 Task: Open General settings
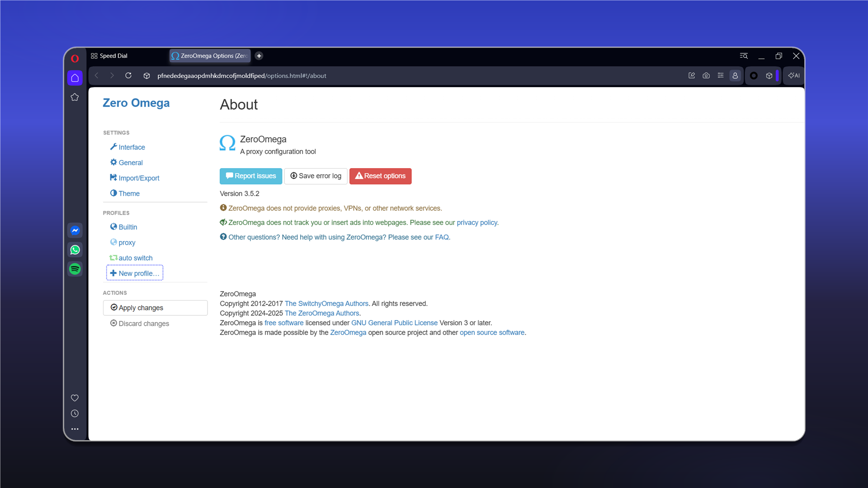point(127,163)
